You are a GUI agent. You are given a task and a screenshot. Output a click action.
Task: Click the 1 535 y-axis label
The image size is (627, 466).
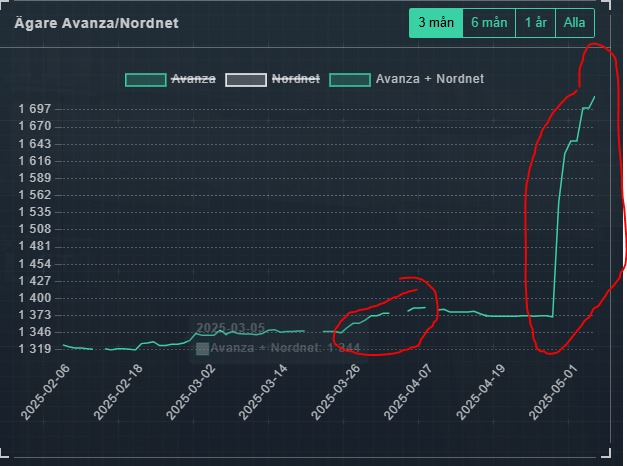(x=35, y=212)
